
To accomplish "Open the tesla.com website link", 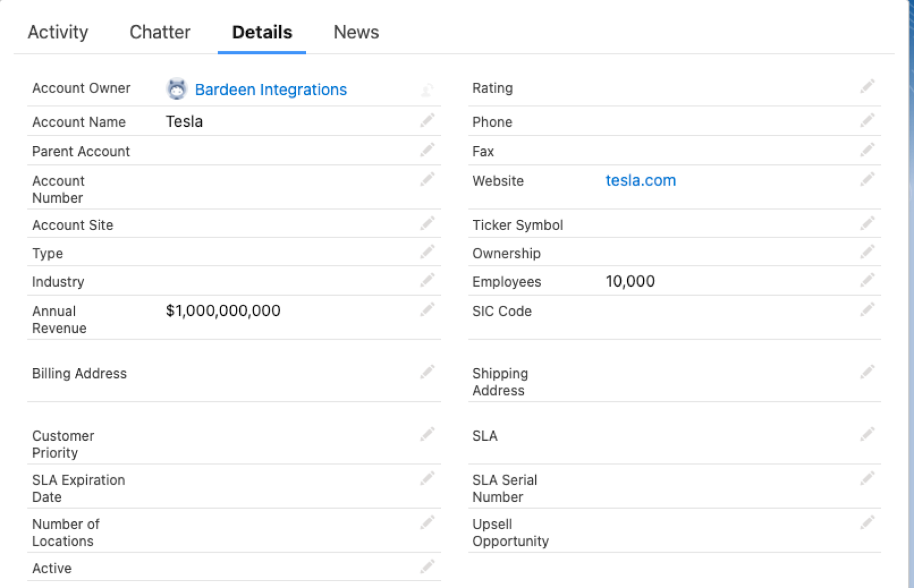I will pos(640,180).
